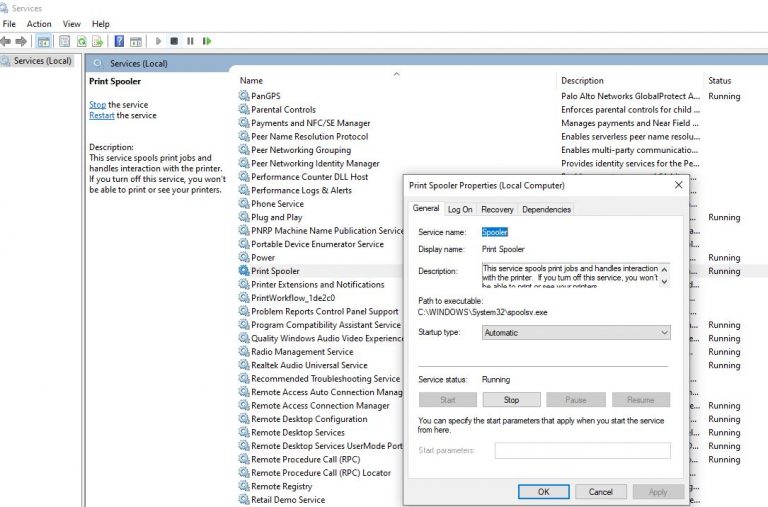768x507 pixels.
Task: Click the 'Restart' the service link
Action: pyautogui.click(x=101, y=115)
